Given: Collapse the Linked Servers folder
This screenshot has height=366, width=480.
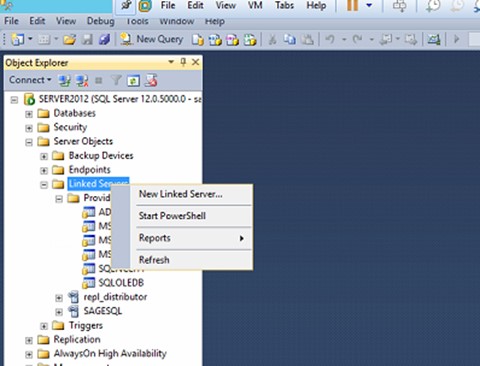Looking at the screenshot, I should click(44, 185).
